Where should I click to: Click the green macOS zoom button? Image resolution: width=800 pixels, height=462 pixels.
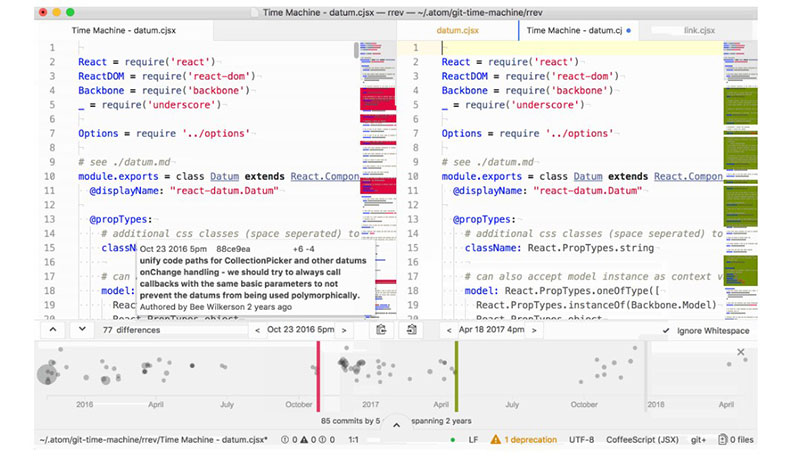coord(70,12)
